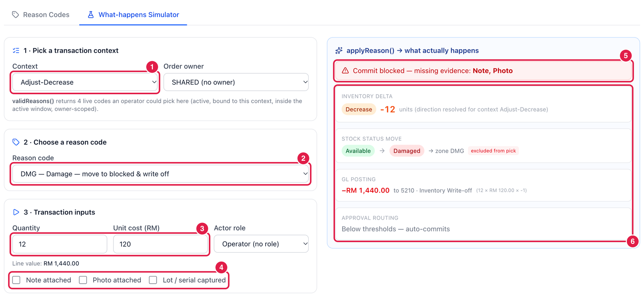Screen dimensions: 644x297
Task: Click the –RM 1,440.00 GL posting amount
Action: pos(365,190)
